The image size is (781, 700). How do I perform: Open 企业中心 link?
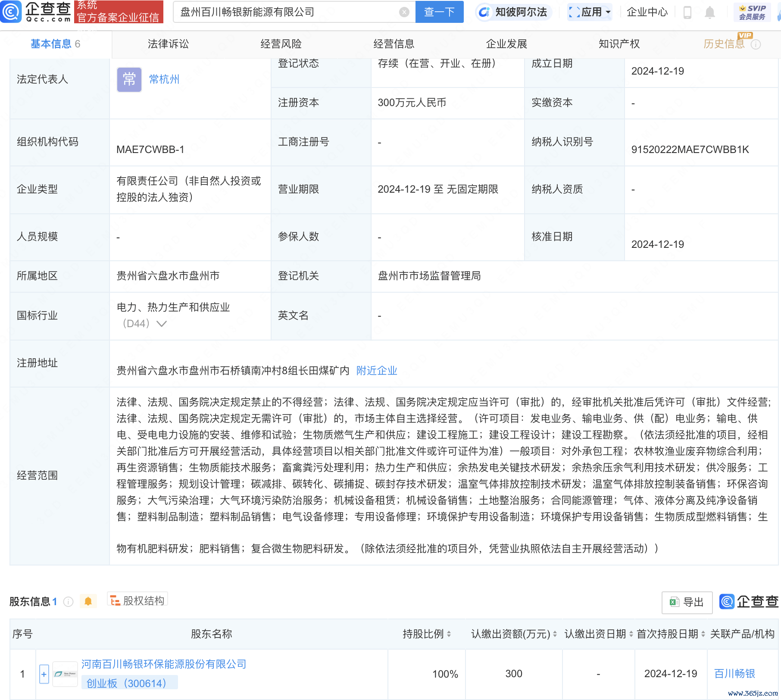pyautogui.click(x=647, y=12)
